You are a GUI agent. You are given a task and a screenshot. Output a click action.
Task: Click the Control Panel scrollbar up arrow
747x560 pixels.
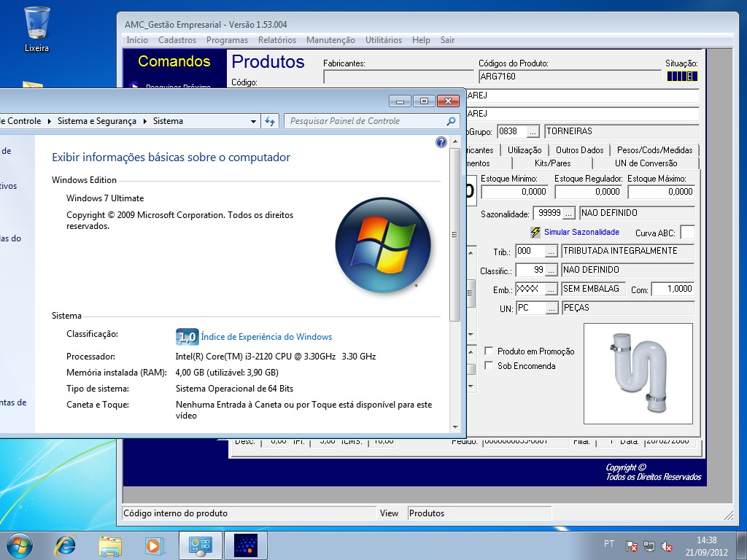454,141
